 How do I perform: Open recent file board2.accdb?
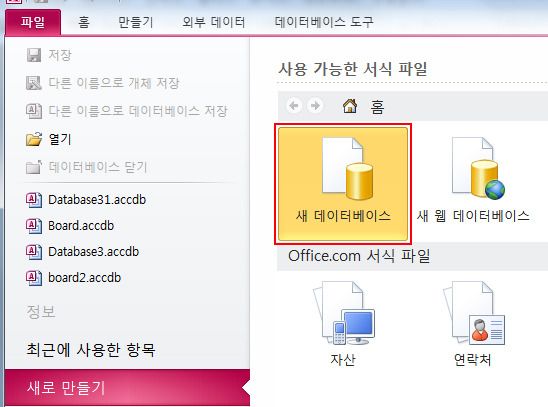click(85, 278)
